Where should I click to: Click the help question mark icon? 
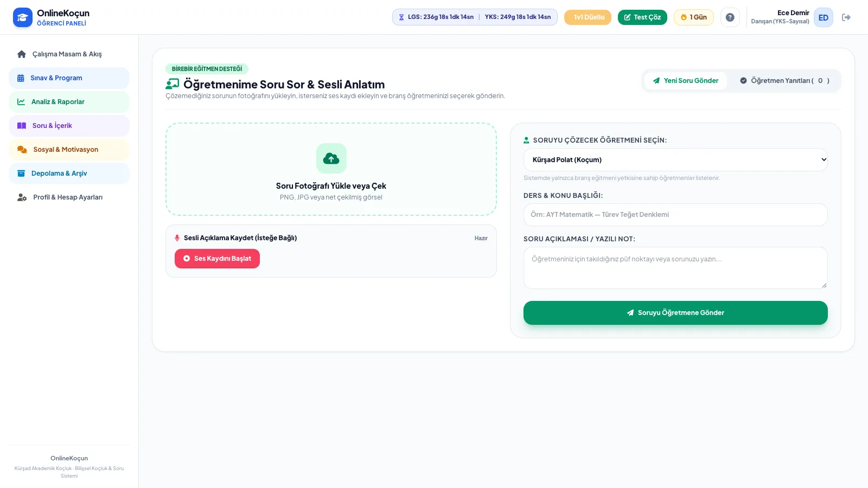point(730,17)
